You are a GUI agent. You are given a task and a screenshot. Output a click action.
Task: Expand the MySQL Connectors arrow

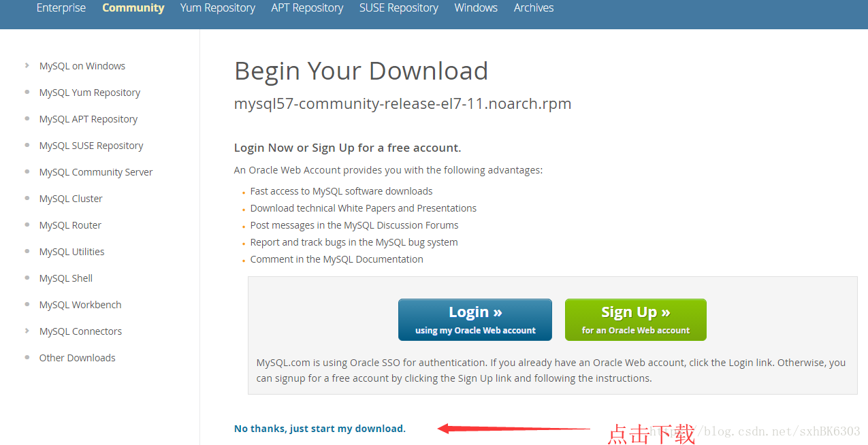(x=27, y=331)
